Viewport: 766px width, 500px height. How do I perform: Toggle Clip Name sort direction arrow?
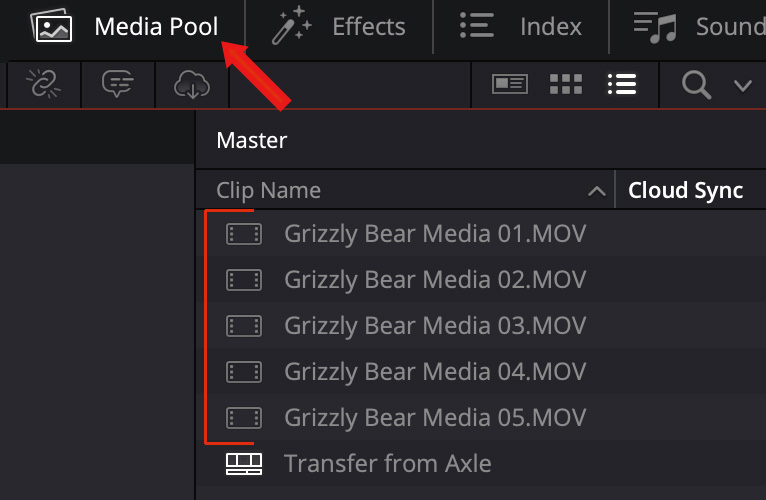pos(597,191)
